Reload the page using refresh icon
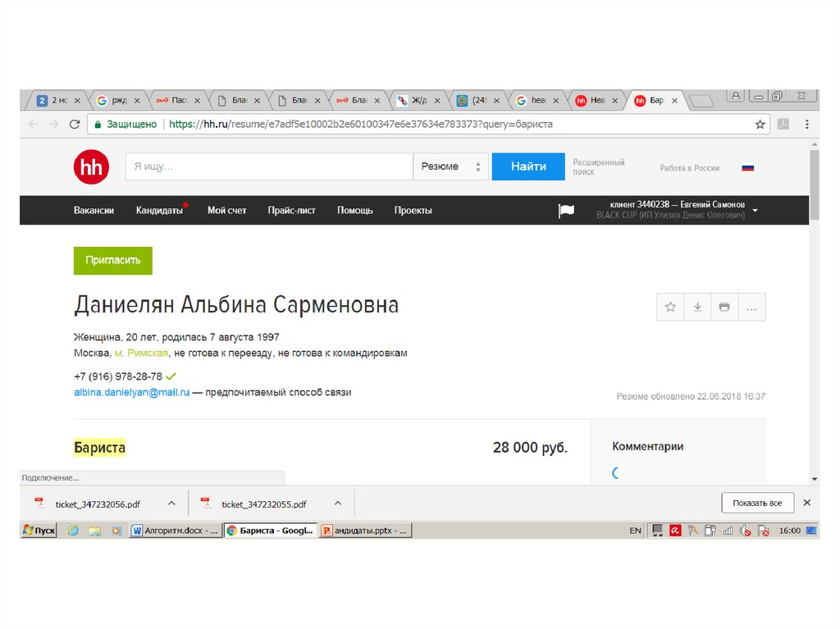The image size is (840, 629). (75, 125)
